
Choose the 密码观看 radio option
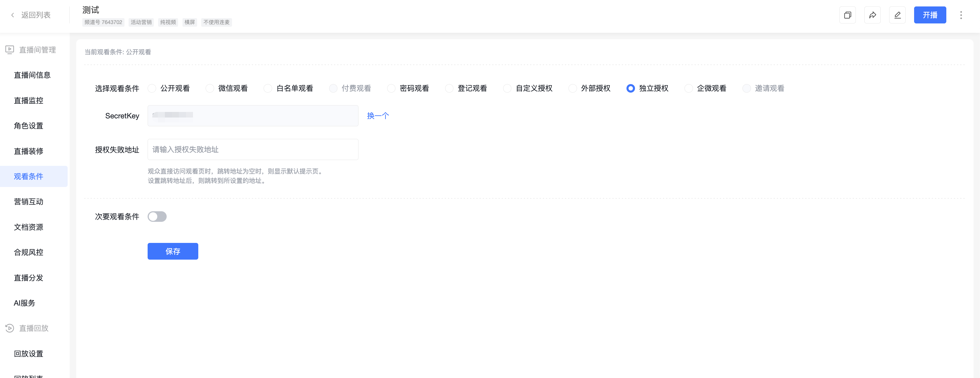tap(391, 88)
